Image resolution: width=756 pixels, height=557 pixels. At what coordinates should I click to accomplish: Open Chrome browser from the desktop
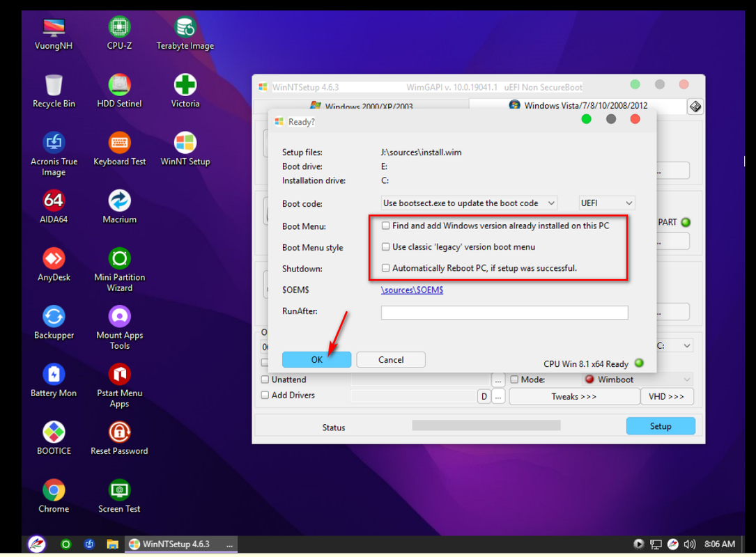click(54, 496)
